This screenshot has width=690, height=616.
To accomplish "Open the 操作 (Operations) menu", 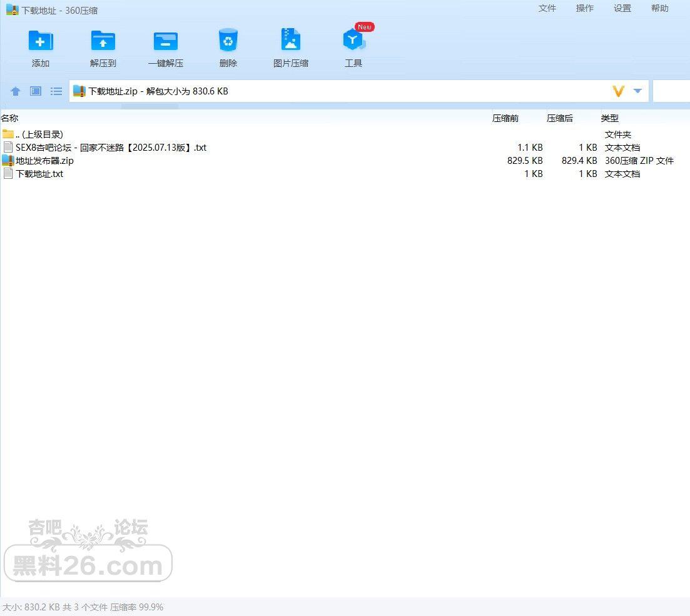I will click(584, 9).
